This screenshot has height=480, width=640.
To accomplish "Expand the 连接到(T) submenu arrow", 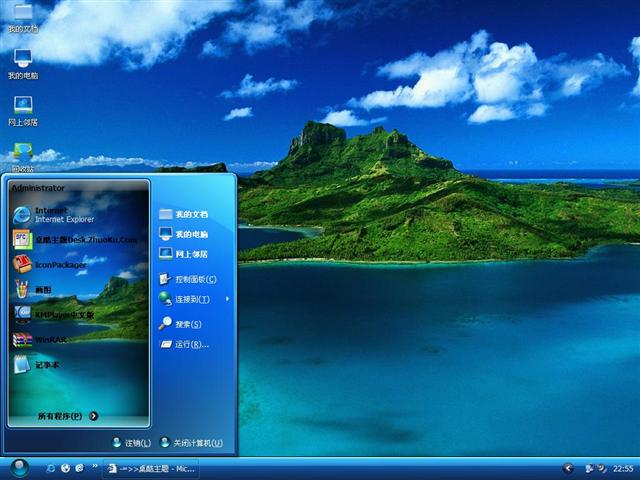I will [x=227, y=299].
